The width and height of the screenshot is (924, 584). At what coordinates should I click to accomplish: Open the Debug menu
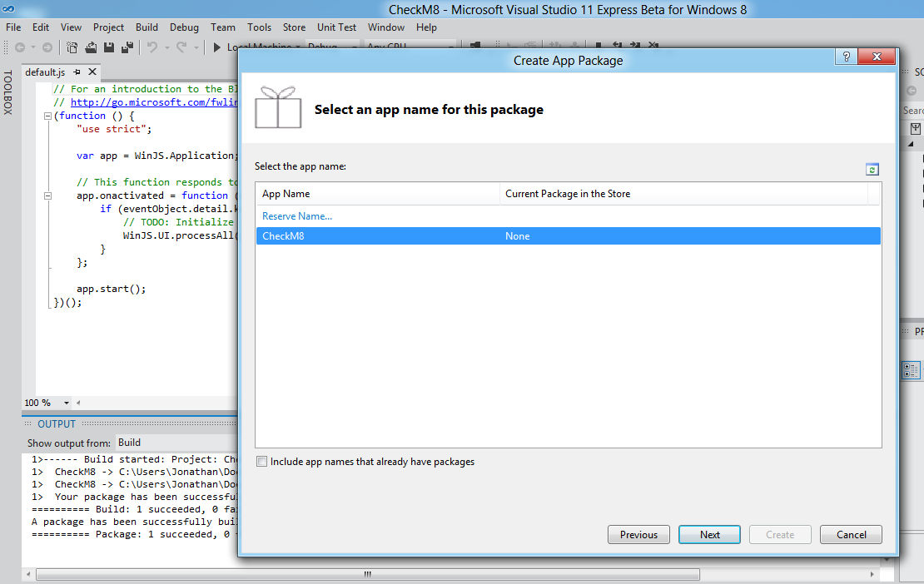coord(185,27)
